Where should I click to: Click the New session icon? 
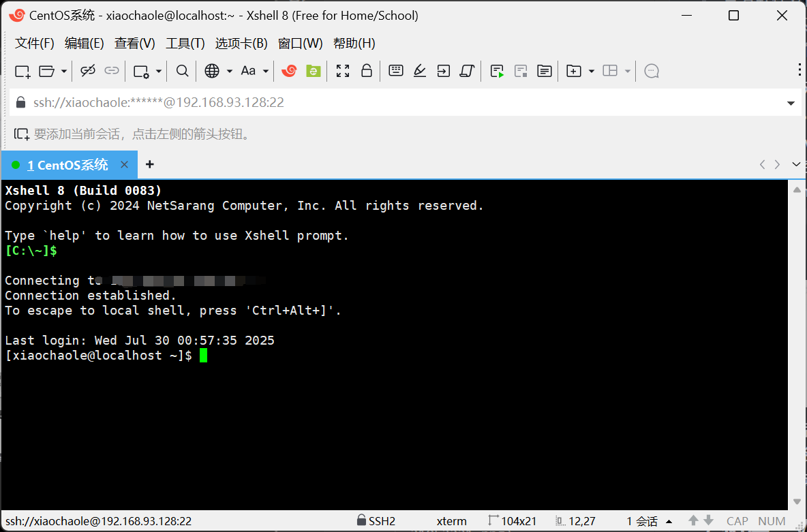tap(22, 71)
